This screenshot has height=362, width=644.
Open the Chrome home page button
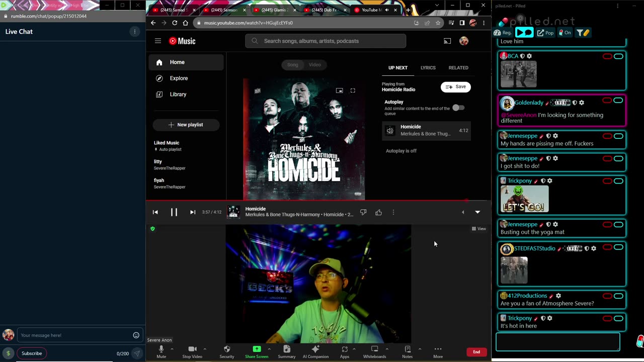coord(185,23)
